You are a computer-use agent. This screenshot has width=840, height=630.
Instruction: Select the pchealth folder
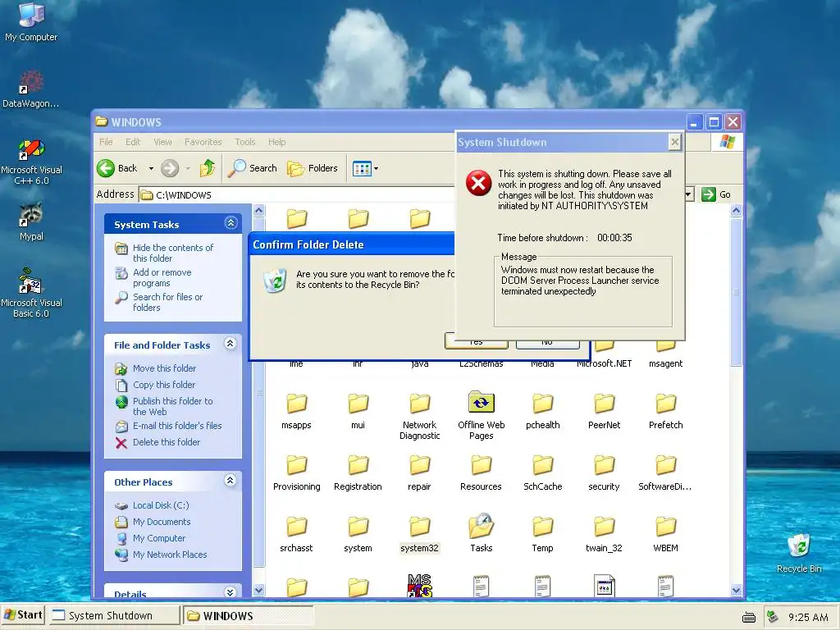543,412
